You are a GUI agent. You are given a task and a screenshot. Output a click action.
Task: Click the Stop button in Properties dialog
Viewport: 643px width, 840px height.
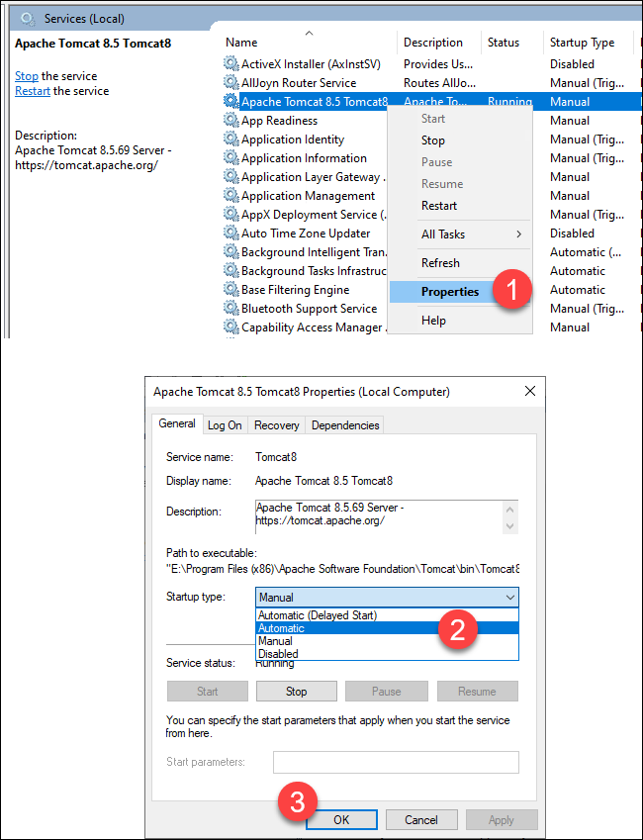click(x=297, y=692)
